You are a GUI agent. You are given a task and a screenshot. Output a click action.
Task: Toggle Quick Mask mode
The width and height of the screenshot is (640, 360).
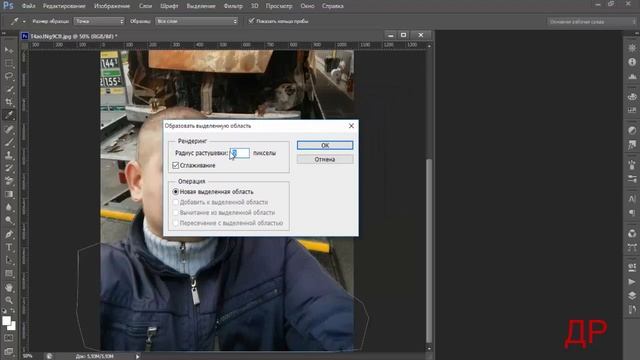point(9,338)
